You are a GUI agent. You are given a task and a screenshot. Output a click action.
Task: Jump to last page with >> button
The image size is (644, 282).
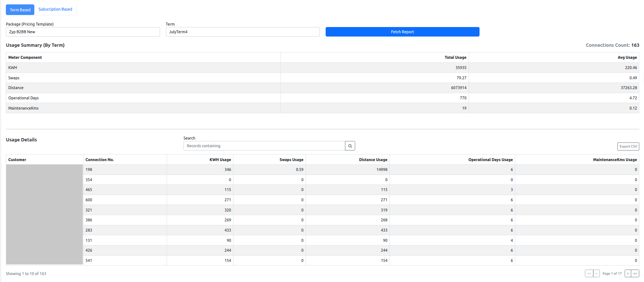[x=635, y=273]
